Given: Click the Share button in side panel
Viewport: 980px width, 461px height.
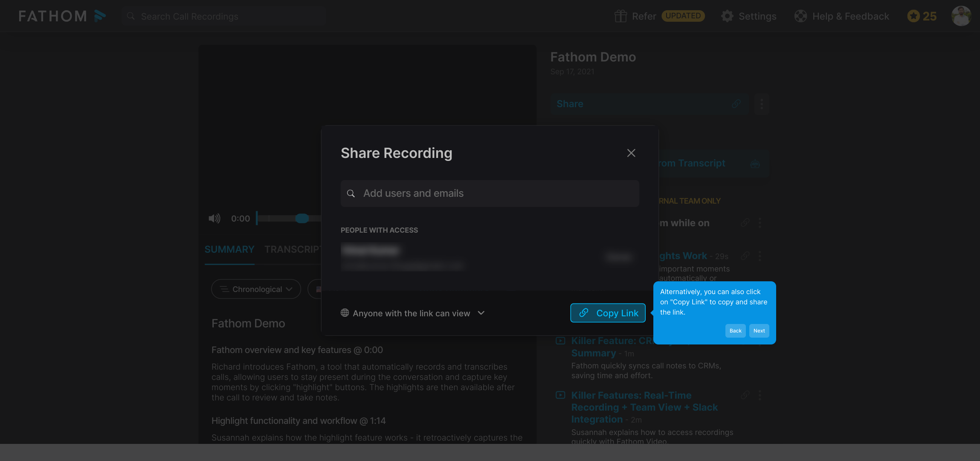Looking at the screenshot, I should (649, 104).
